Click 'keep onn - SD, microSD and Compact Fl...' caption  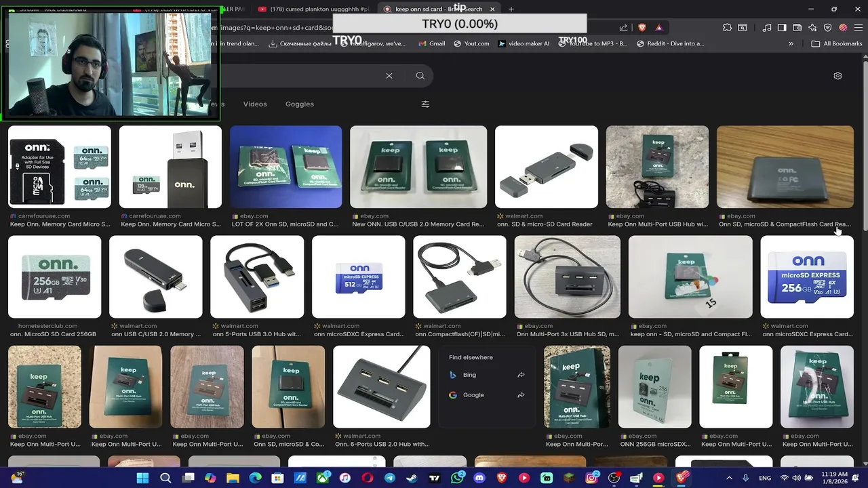coord(690,334)
